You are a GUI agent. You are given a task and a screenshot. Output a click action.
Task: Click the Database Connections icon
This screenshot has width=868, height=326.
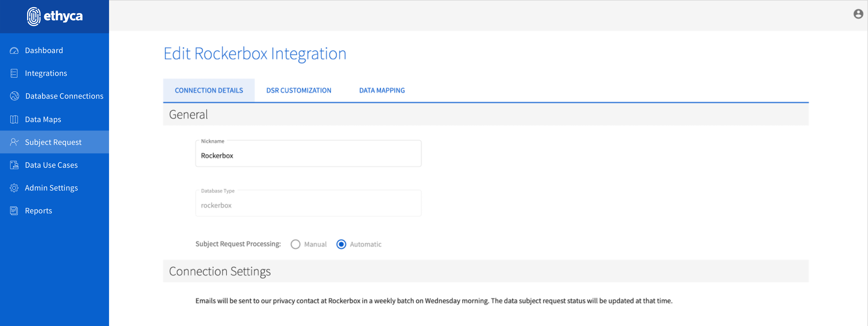click(14, 96)
